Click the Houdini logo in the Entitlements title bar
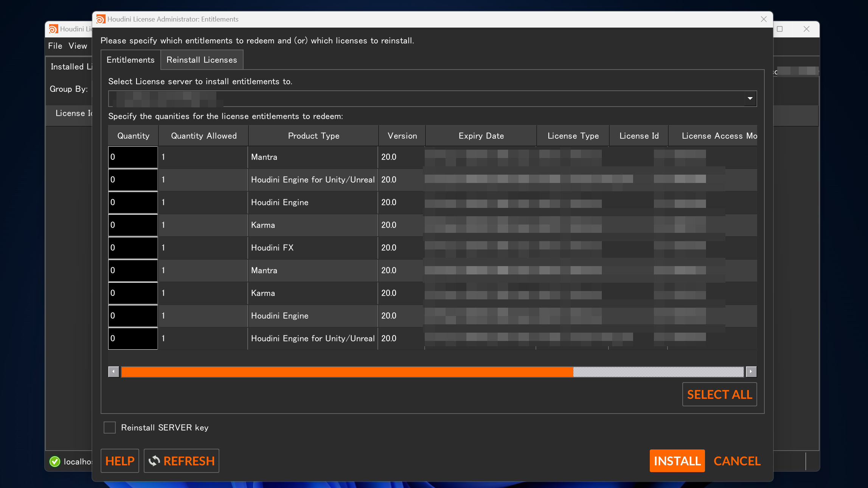 101,19
